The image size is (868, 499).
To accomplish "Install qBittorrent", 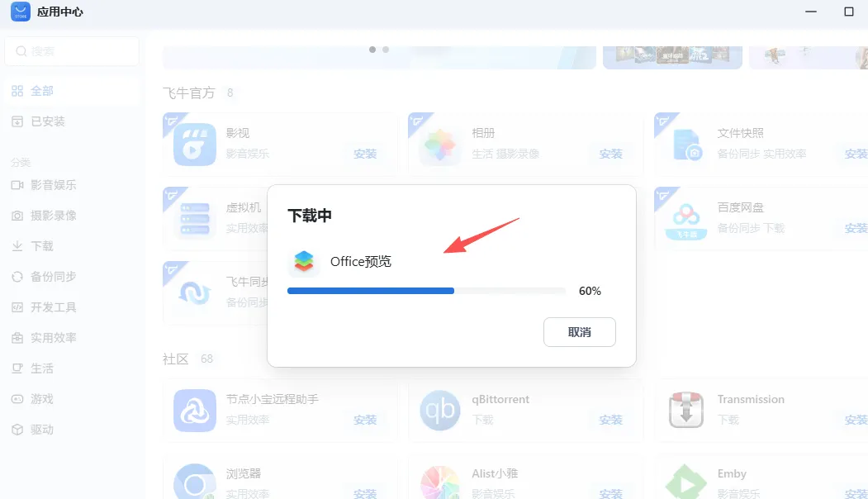I will 611,421.
